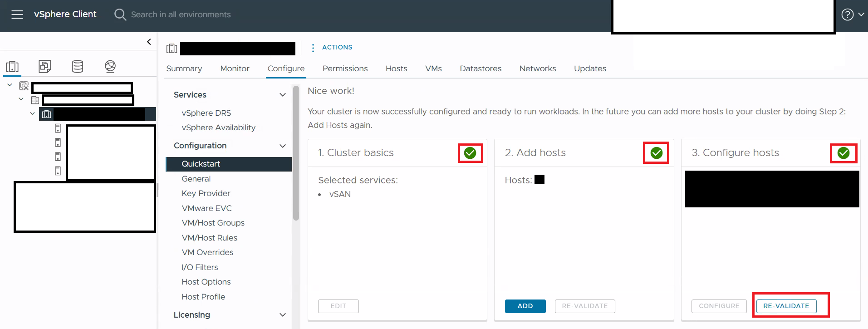Switch to the Hosts tab

point(397,69)
